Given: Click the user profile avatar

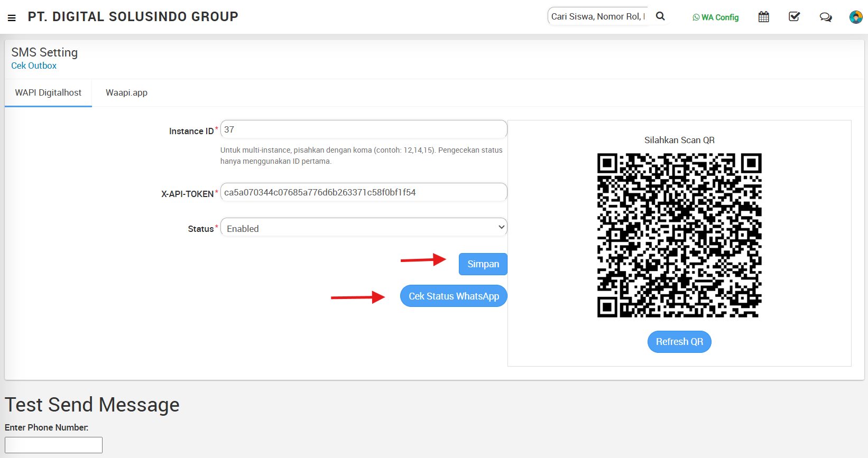Looking at the screenshot, I should (855, 17).
